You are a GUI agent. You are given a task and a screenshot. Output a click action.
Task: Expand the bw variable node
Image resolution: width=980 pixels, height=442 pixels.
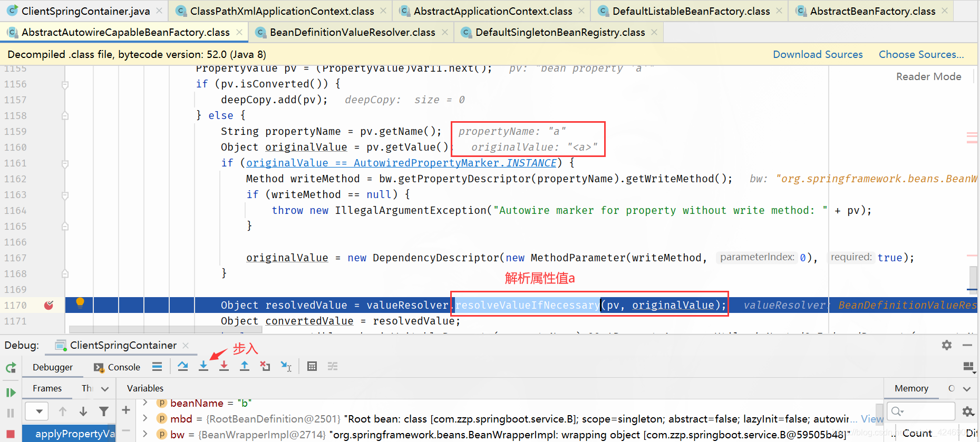click(x=145, y=434)
